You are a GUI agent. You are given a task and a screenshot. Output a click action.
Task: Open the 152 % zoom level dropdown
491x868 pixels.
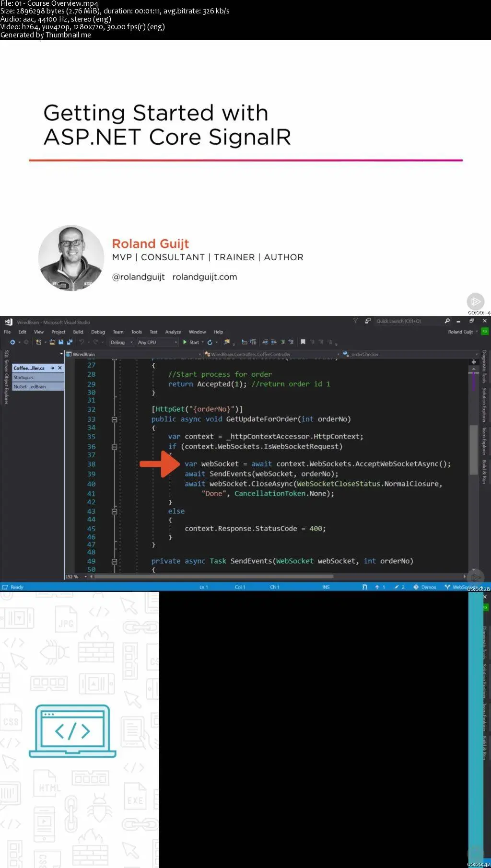[77, 577]
